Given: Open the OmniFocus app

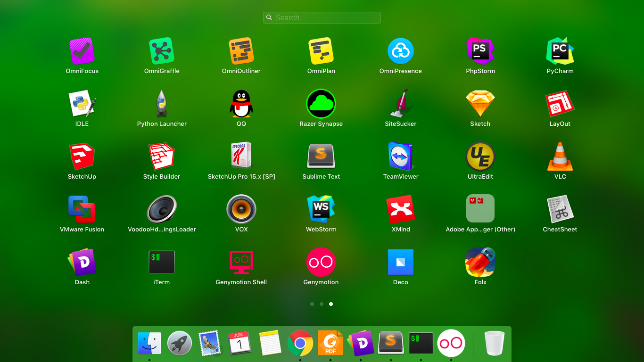Looking at the screenshot, I should tap(82, 51).
